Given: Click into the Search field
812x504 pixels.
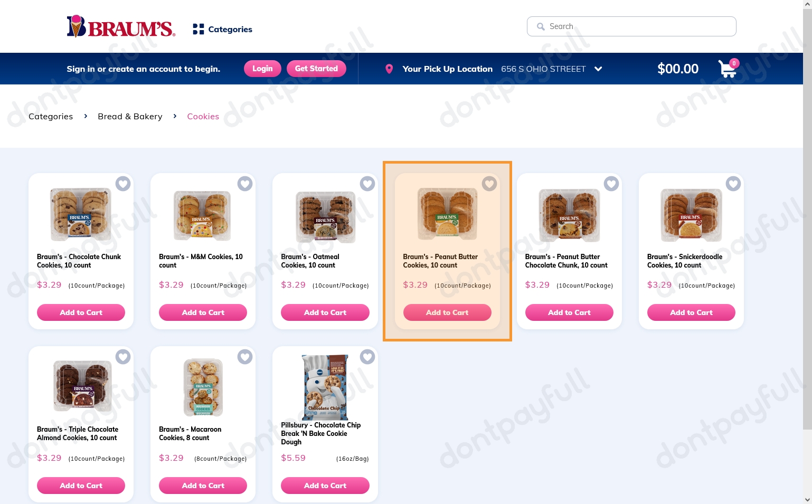Looking at the screenshot, I should 631,26.
